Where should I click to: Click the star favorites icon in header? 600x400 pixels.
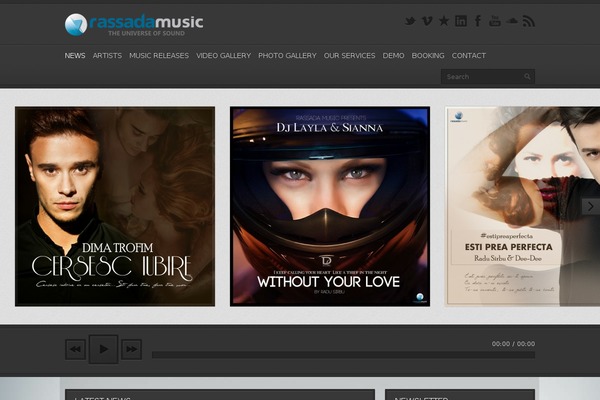click(444, 21)
